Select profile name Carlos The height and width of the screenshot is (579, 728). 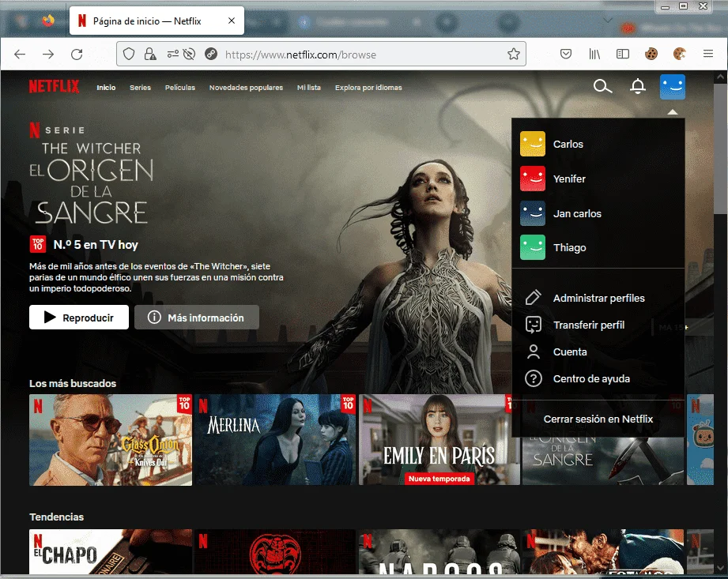(568, 144)
